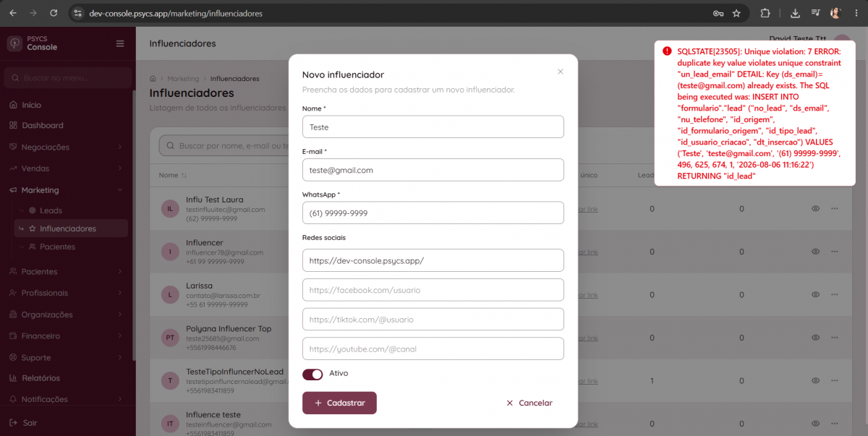868x436 pixels.
Task: Click the Dashboard icon in sidebar
Action: point(14,125)
